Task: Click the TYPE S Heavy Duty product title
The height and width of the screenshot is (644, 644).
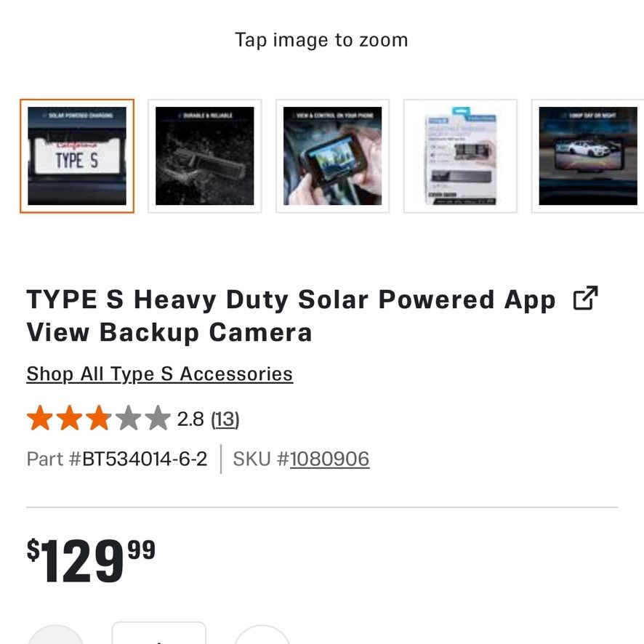Action: [x=291, y=315]
